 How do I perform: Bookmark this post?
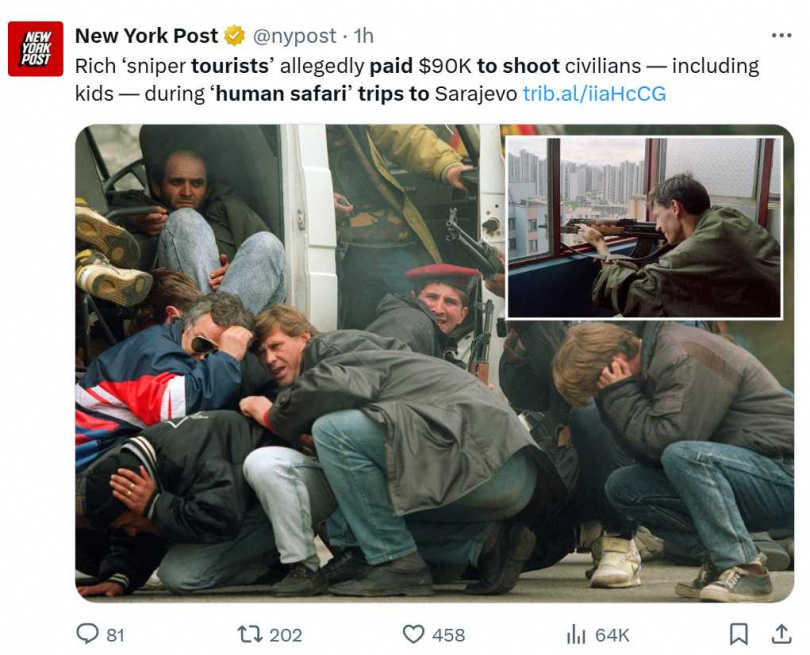click(x=739, y=634)
